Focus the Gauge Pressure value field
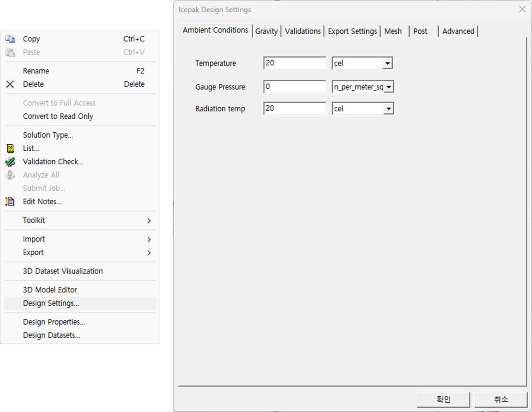Screen dimensions: 532x412 click(295, 87)
